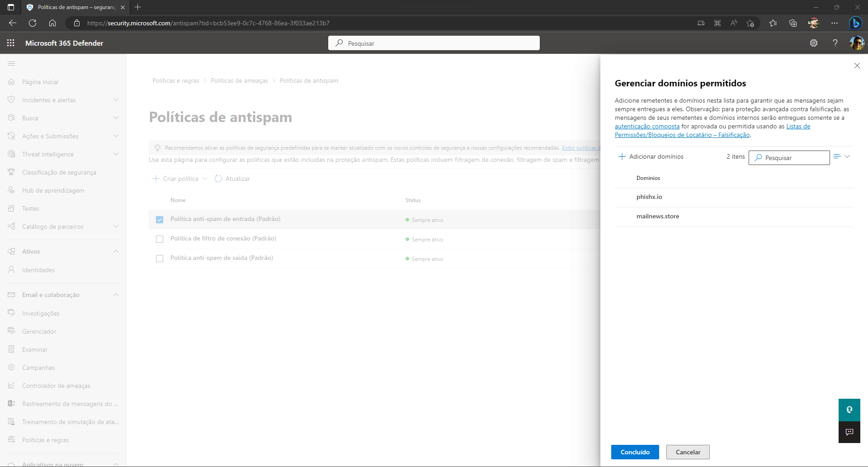Go back with the browser back arrow
Screen dimensions: 868x467
click(x=13, y=23)
